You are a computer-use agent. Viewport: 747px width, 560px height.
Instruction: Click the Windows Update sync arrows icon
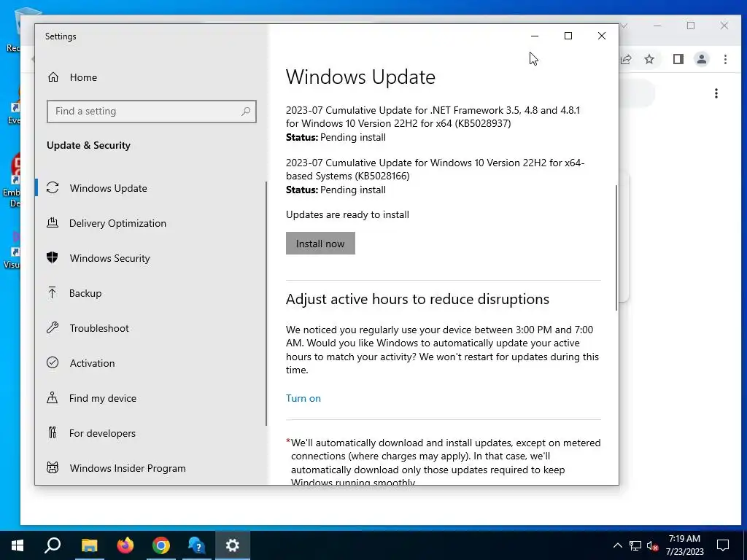pos(53,188)
